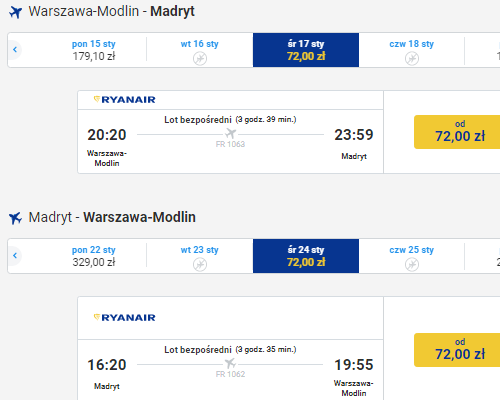Click the plane icon above flight FR 1063
500x400 pixels.
pos(230,133)
